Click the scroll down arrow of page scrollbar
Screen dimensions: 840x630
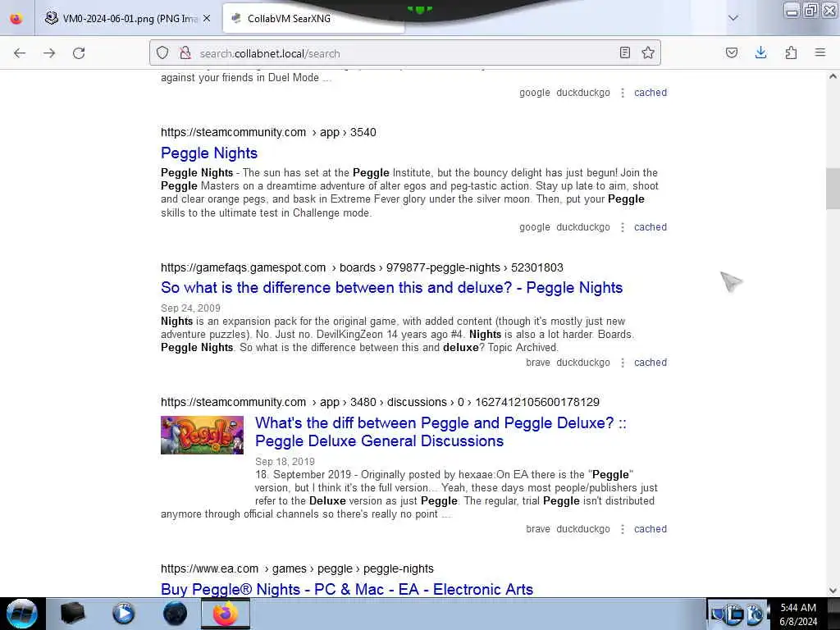(833, 591)
